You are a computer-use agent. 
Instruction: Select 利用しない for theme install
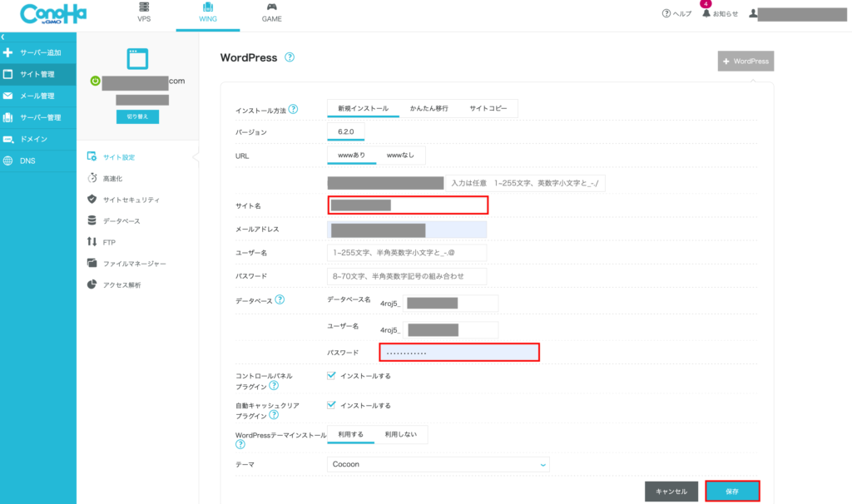point(400,434)
